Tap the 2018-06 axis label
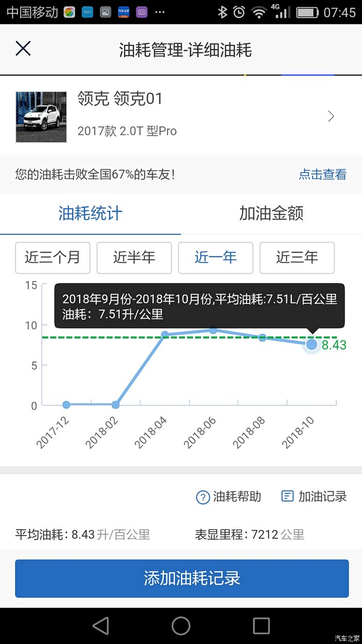This screenshot has width=362, height=644. click(x=200, y=431)
